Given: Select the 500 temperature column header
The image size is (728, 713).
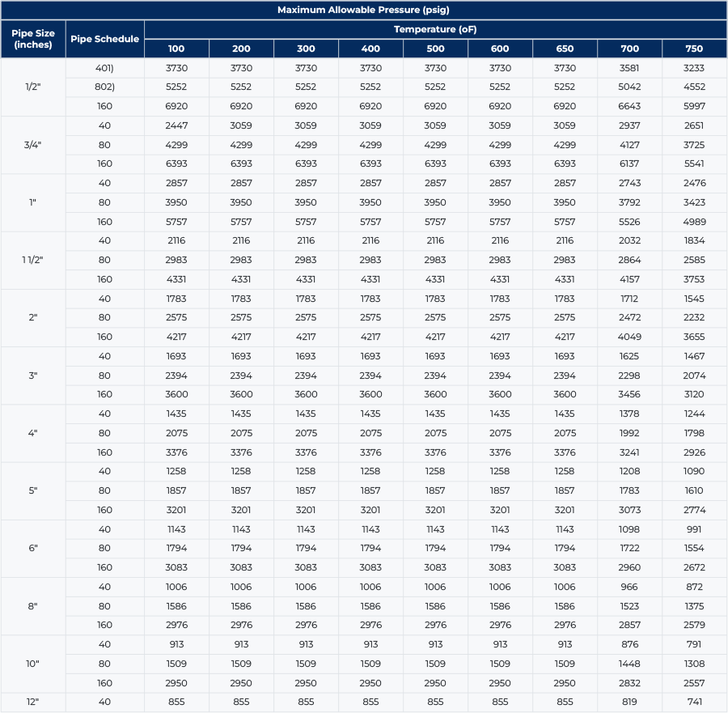Looking at the screenshot, I should pos(435,49).
